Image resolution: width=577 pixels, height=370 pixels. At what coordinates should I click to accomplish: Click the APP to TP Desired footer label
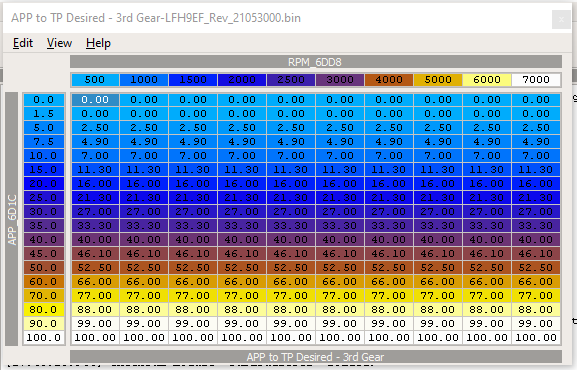coord(316,357)
